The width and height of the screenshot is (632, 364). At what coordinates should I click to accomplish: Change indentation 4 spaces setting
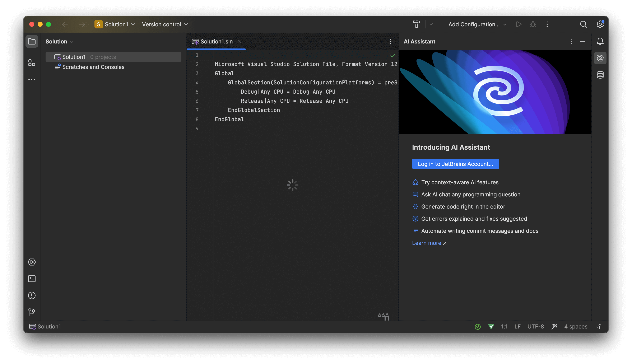(576, 327)
